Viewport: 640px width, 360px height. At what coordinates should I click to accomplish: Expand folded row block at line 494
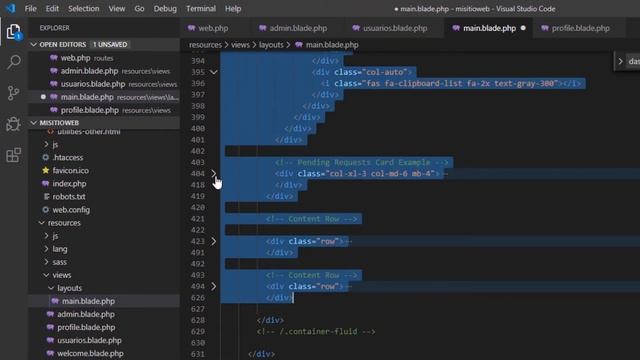pos(213,287)
